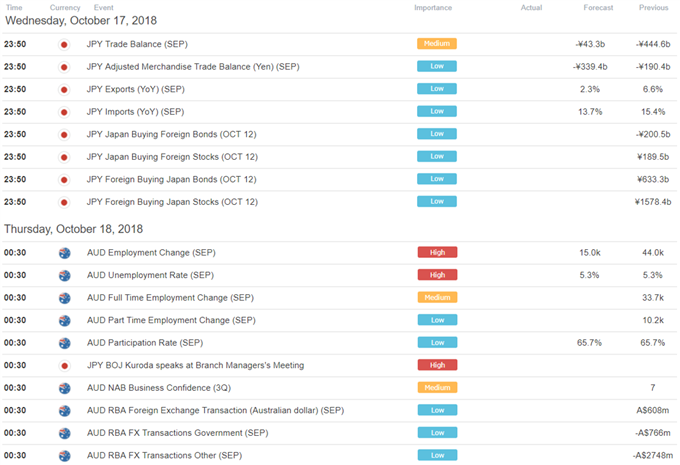Open JPY Adjusted Merchandise Trade Balance event
This screenshot has height=465, width=680.
[193, 66]
